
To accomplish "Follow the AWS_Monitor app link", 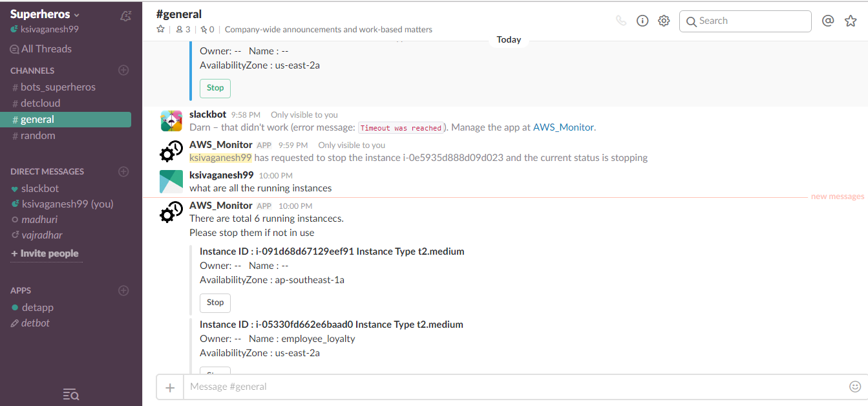I will click(x=563, y=127).
